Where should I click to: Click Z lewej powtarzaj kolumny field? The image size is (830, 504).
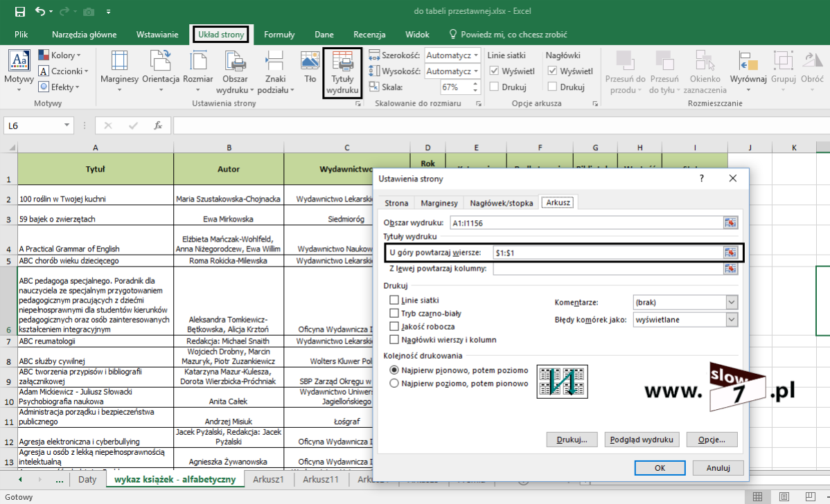(x=608, y=269)
